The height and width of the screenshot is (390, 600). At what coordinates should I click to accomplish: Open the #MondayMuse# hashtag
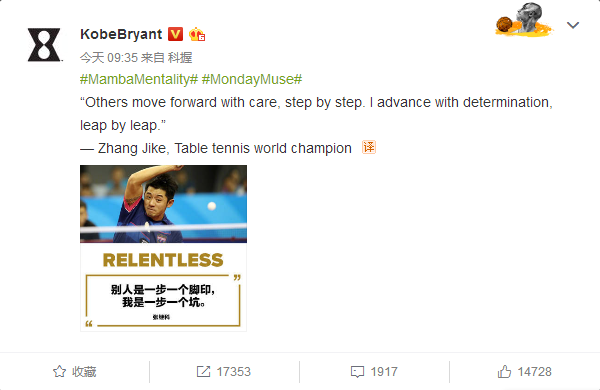[252, 79]
